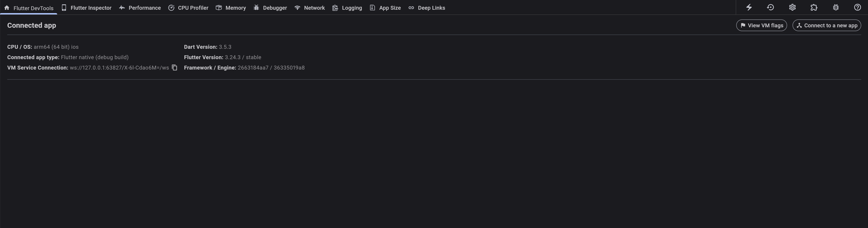Open the DevTools extensions puzzle icon
The image size is (868, 228).
coord(814,7)
